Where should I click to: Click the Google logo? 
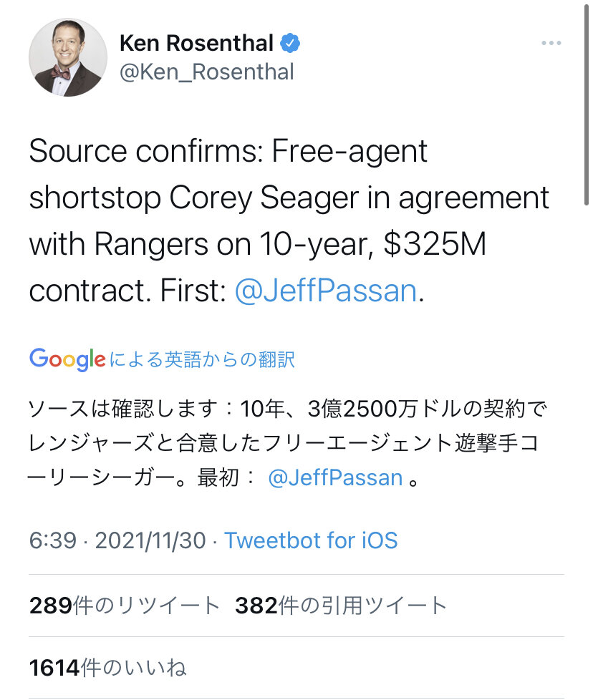tap(67, 359)
